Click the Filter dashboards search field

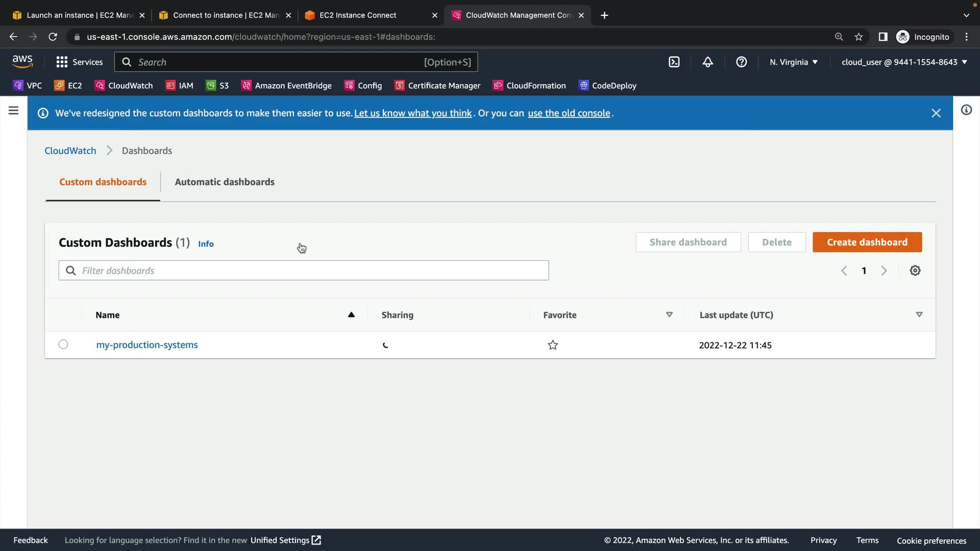304,271
